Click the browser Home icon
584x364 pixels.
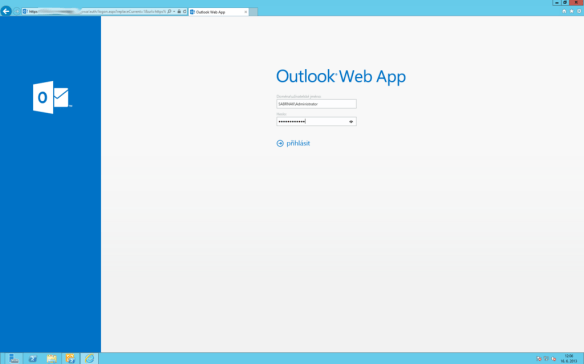(564, 11)
